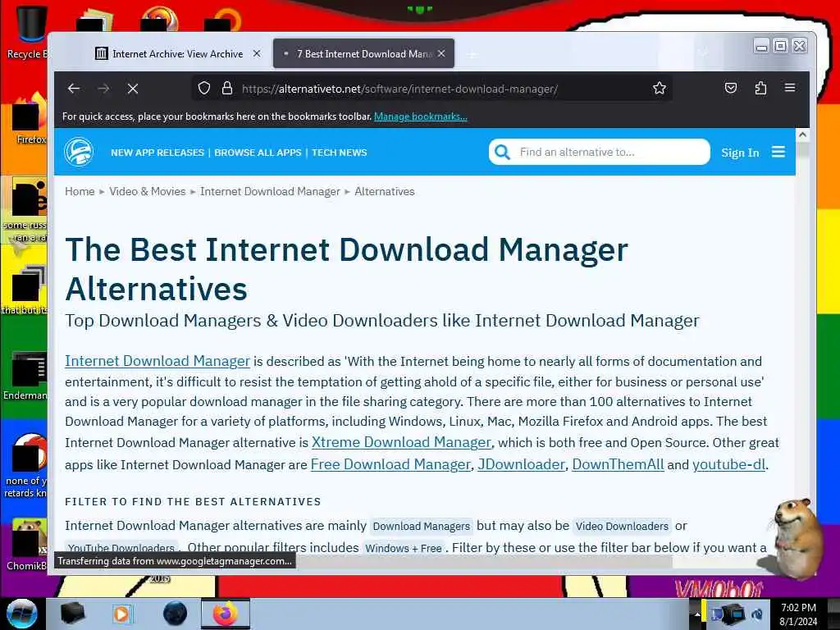Click the Firefox taskbar icon

pos(225,614)
